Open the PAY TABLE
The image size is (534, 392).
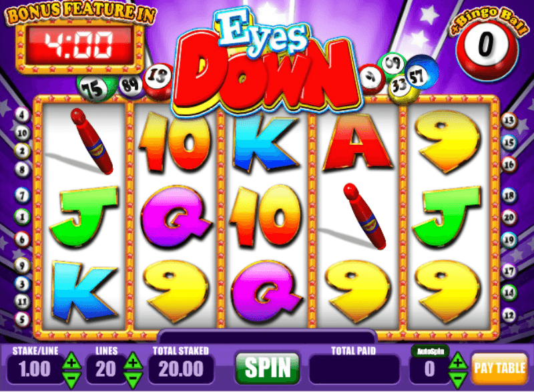point(499,369)
